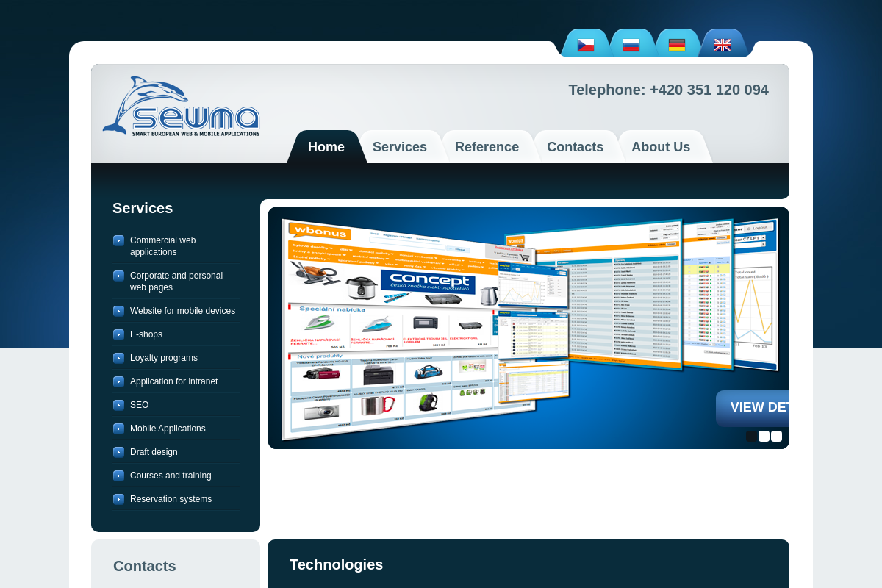This screenshot has width=882, height=588.
Task: Switch to the Reference tab
Action: coord(487,147)
